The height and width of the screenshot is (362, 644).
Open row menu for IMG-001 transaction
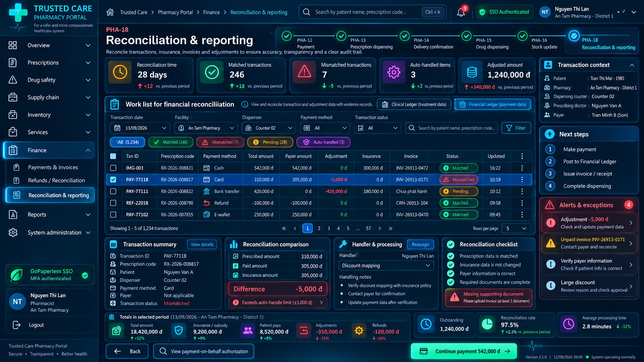(x=522, y=168)
